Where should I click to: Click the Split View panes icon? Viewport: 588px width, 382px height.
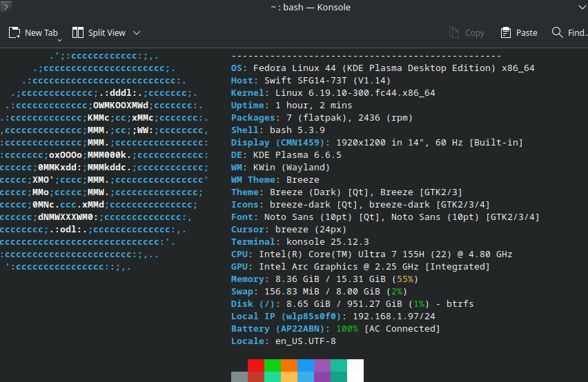click(x=77, y=33)
